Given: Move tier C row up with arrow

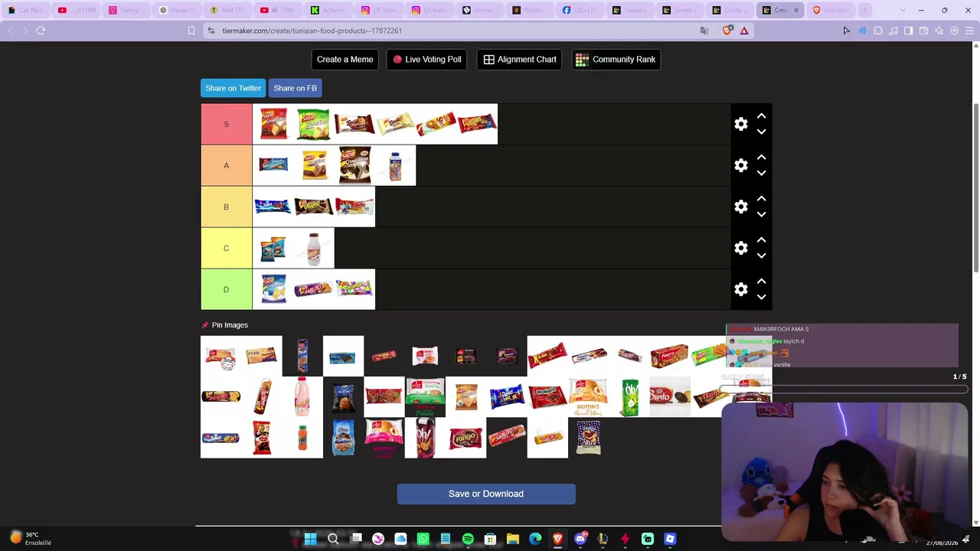Looking at the screenshot, I should [761, 240].
